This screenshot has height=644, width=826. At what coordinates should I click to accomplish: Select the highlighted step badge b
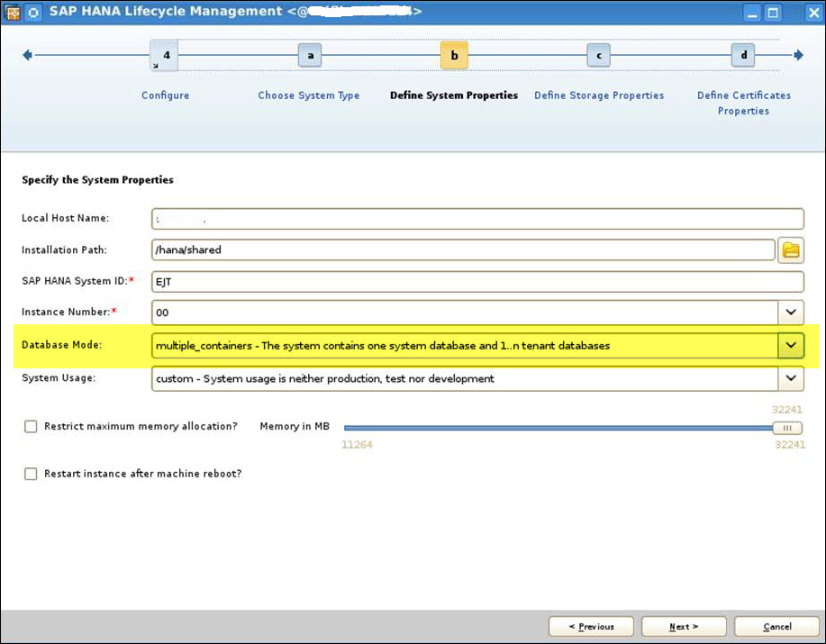(454, 55)
